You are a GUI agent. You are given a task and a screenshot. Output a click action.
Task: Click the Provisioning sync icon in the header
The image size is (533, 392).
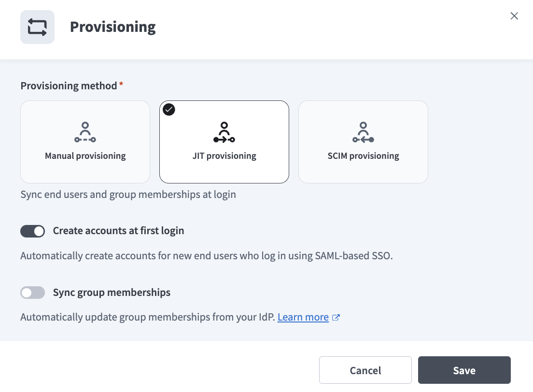coord(37,27)
